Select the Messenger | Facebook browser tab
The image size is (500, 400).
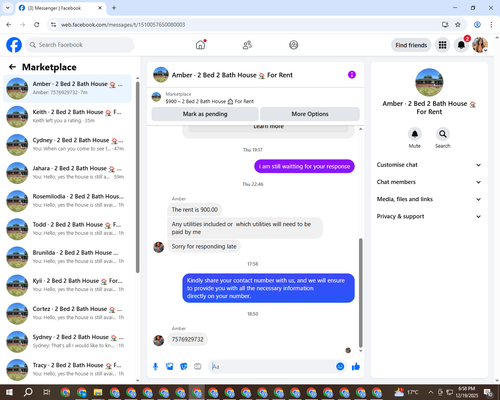(x=61, y=8)
